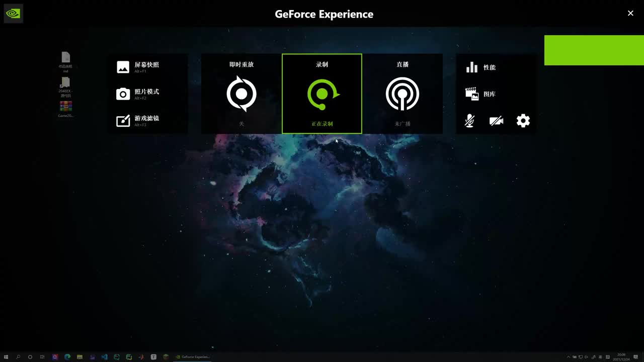Open the overlay settings gear

523,121
